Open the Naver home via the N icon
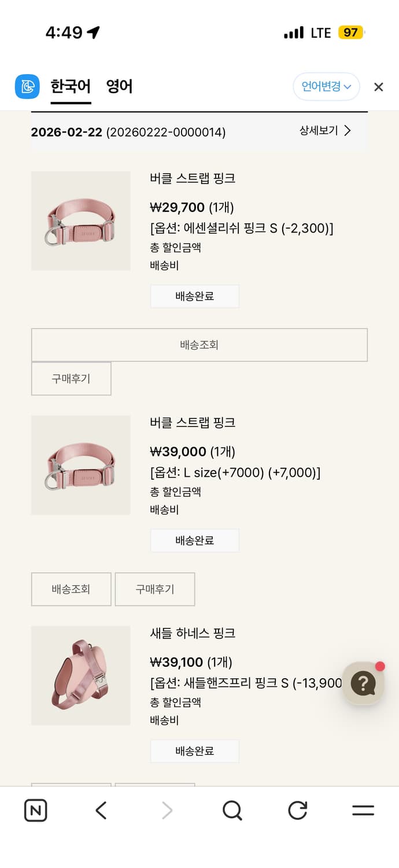Image resolution: width=399 pixels, height=868 pixels. pyautogui.click(x=36, y=810)
